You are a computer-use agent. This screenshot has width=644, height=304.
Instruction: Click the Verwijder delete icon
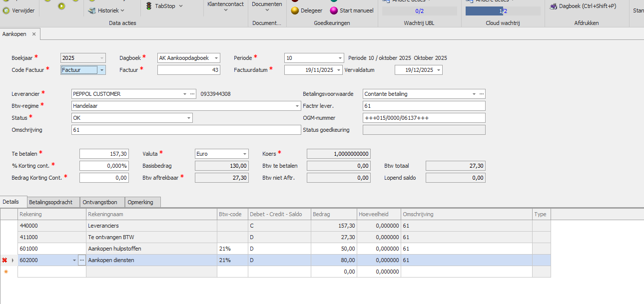(x=6, y=10)
